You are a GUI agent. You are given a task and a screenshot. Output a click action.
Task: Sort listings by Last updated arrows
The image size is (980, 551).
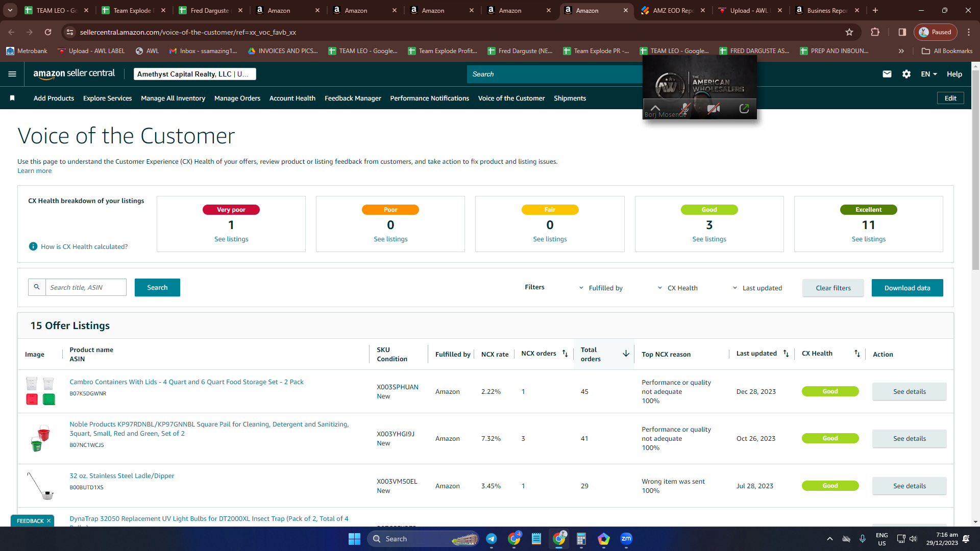pyautogui.click(x=786, y=354)
